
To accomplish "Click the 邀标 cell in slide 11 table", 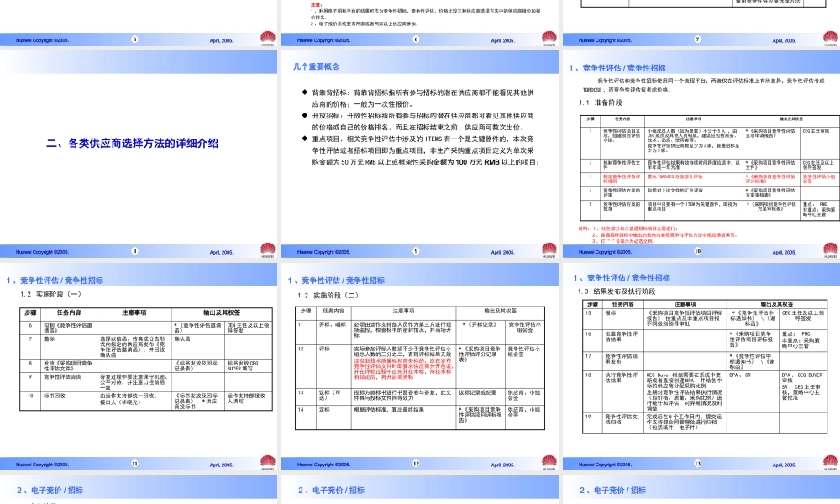I will pos(69,347).
